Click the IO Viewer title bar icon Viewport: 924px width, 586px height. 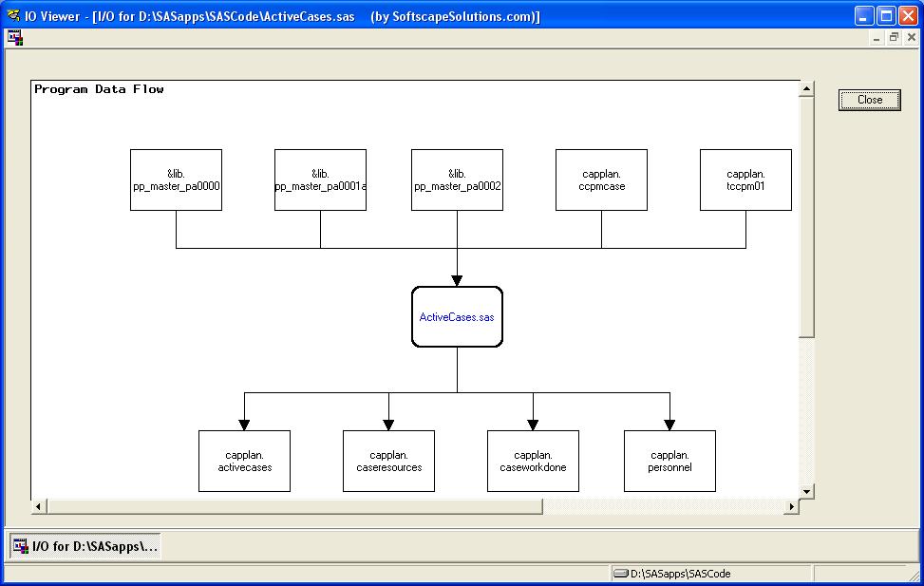pyautogui.click(x=13, y=15)
